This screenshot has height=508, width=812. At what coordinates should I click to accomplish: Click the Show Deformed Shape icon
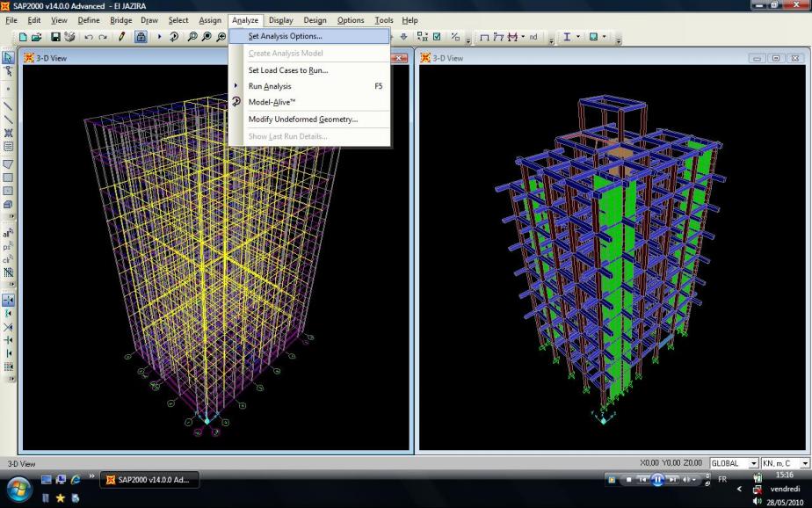coord(498,37)
